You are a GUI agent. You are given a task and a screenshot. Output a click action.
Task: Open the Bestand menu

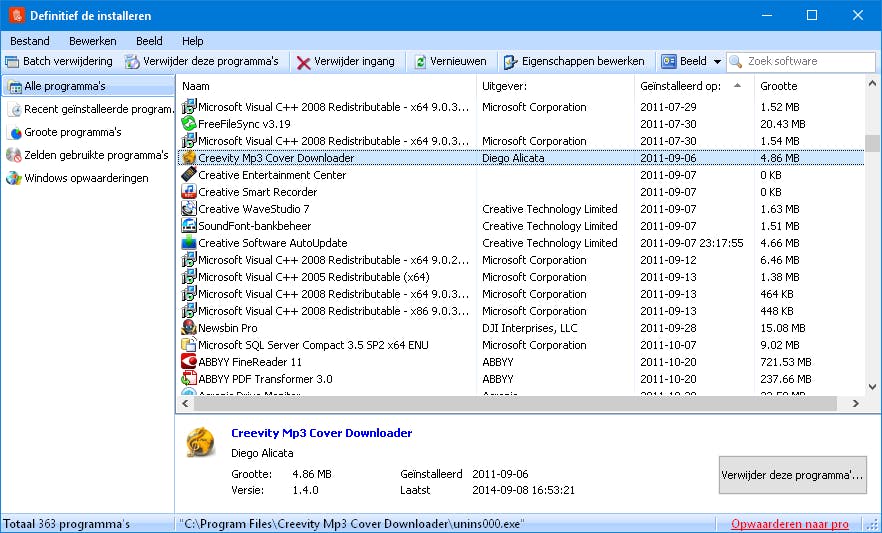click(30, 41)
